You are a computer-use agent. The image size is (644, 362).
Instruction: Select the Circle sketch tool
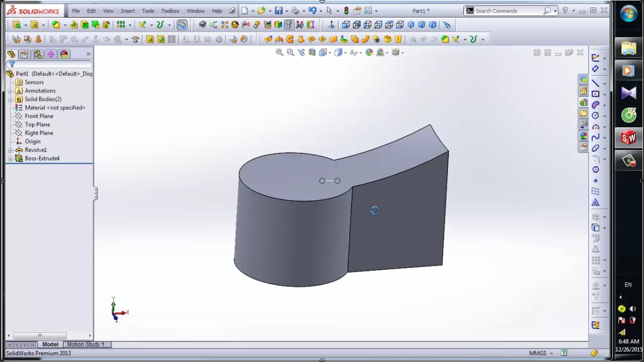[x=596, y=116]
